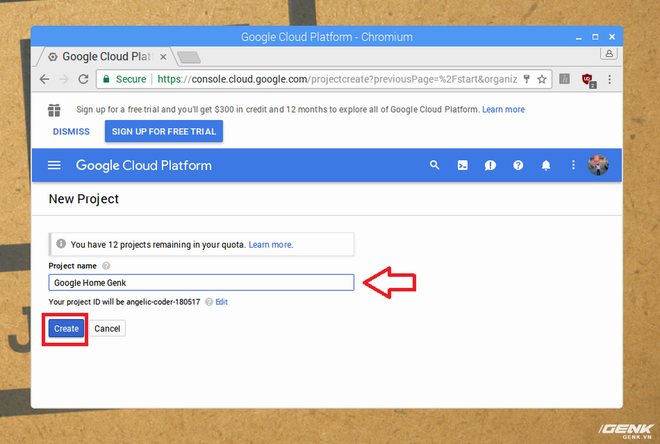Select the Google Cloud Platform browser tab
Image resolution: width=660 pixels, height=444 pixels.
click(x=105, y=56)
